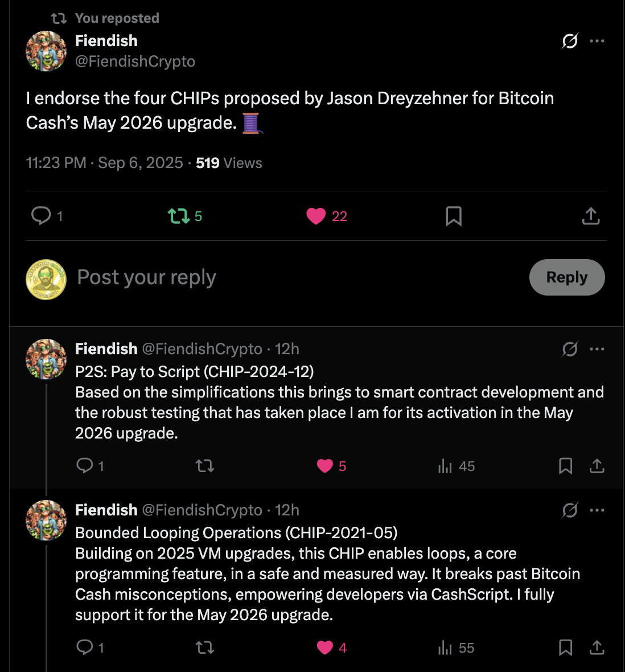Undo the repost on the main post

click(179, 216)
